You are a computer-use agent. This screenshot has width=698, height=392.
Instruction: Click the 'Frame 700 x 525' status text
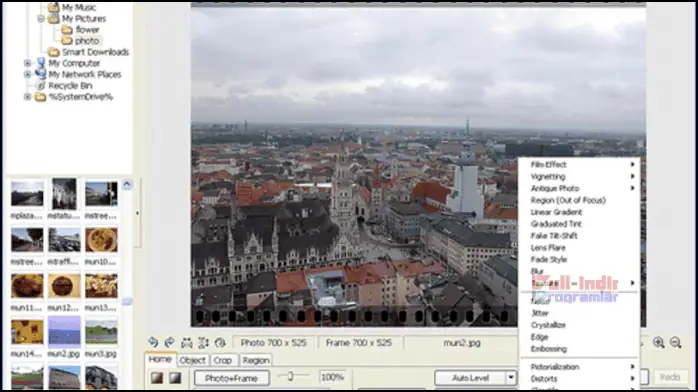[x=359, y=343]
